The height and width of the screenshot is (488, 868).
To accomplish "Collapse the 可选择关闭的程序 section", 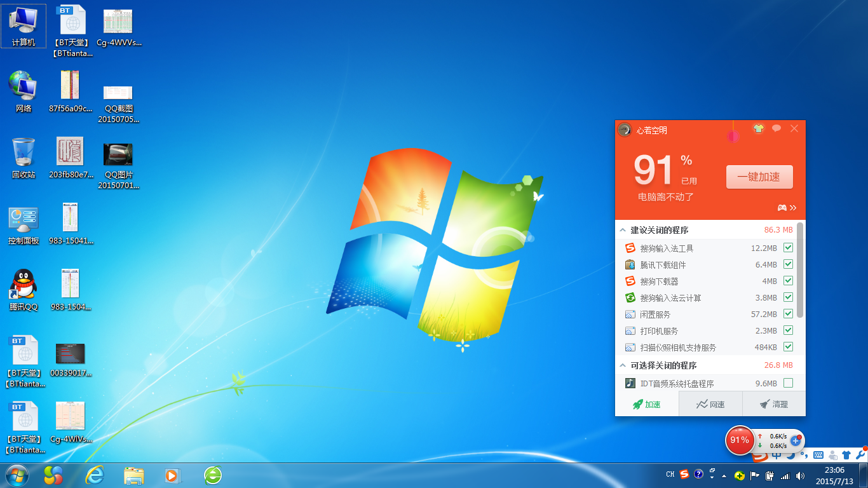I will pyautogui.click(x=623, y=365).
